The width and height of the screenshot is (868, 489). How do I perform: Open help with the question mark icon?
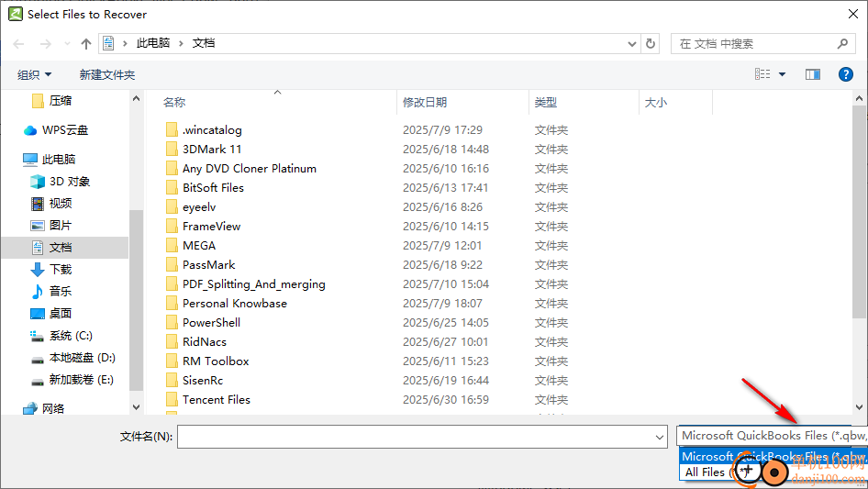[x=845, y=74]
